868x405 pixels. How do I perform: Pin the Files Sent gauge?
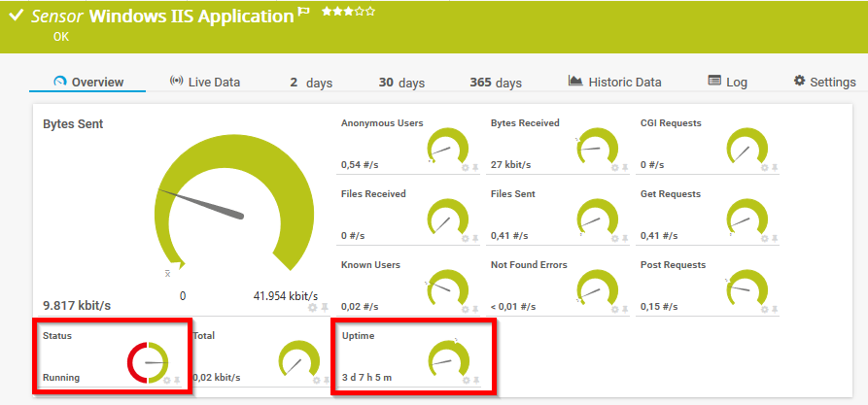pos(625,238)
